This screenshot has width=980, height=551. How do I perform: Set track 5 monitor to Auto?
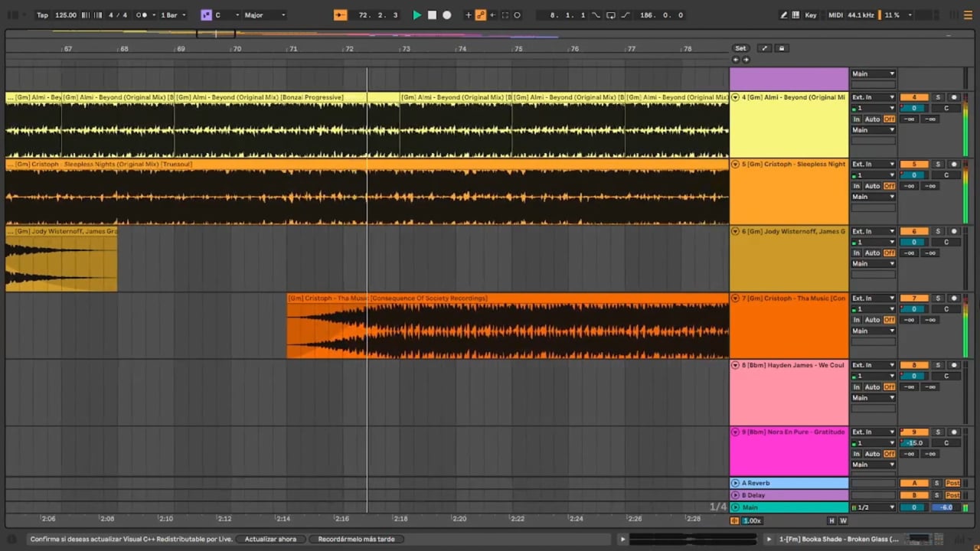(x=872, y=186)
